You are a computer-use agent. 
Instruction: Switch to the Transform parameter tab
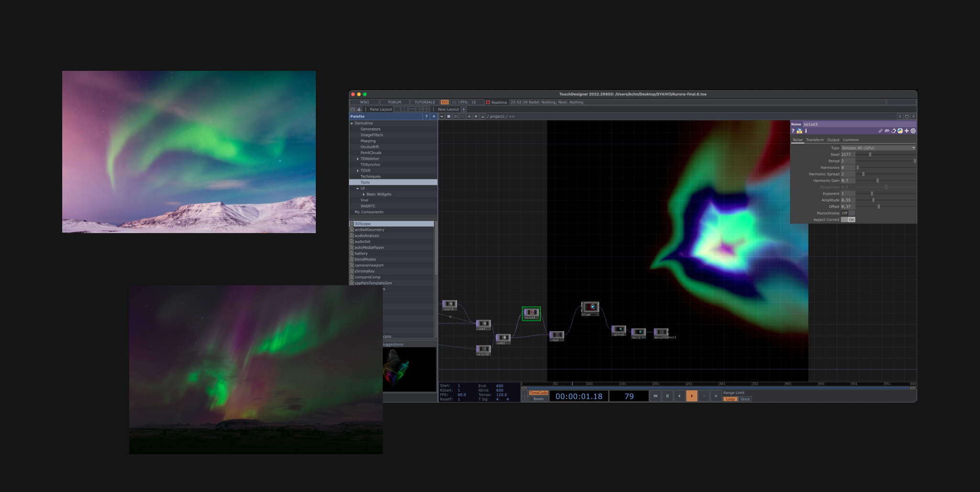[x=814, y=140]
